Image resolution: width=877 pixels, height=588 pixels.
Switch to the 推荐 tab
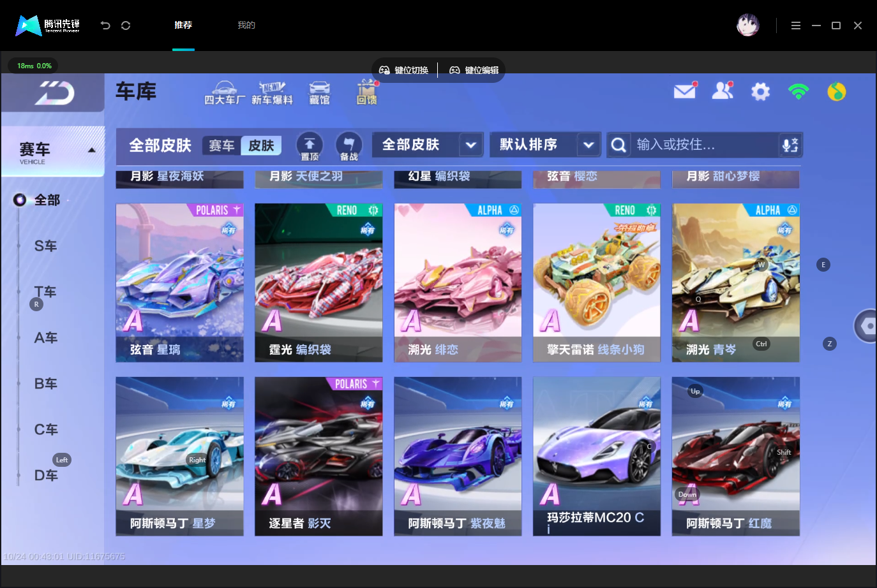pyautogui.click(x=183, y=25)
